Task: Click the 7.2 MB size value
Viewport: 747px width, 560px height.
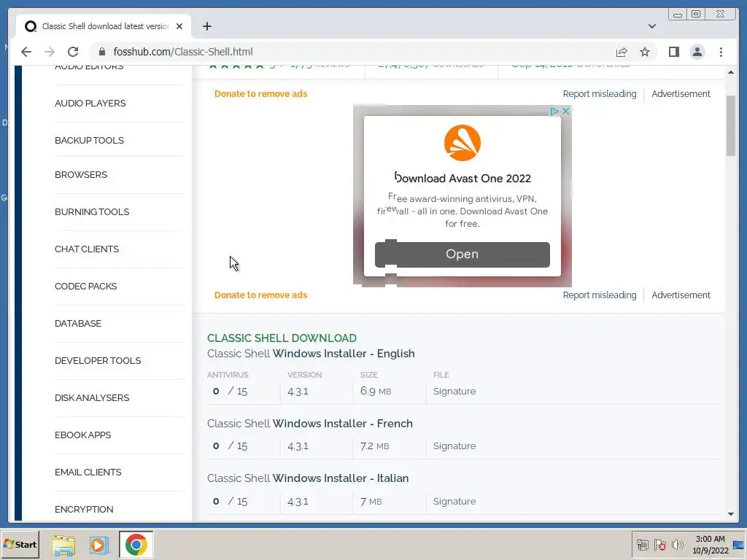Action: click(374, 446)
